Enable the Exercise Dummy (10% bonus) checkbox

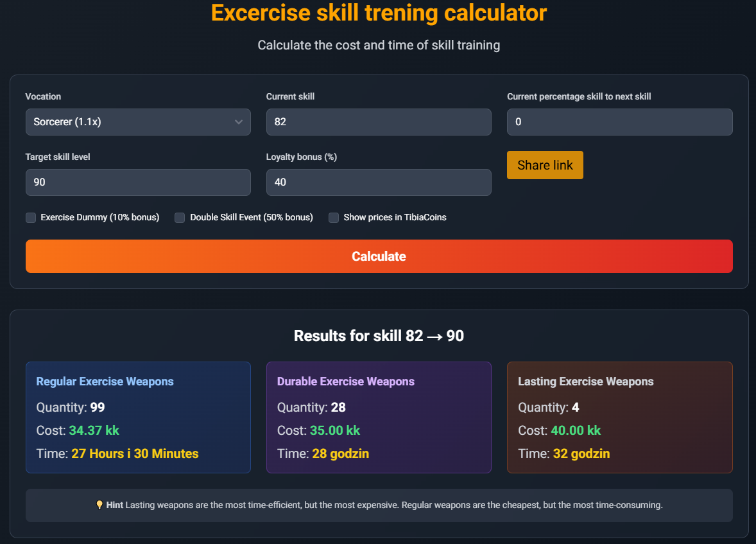[x=31, y=218]
